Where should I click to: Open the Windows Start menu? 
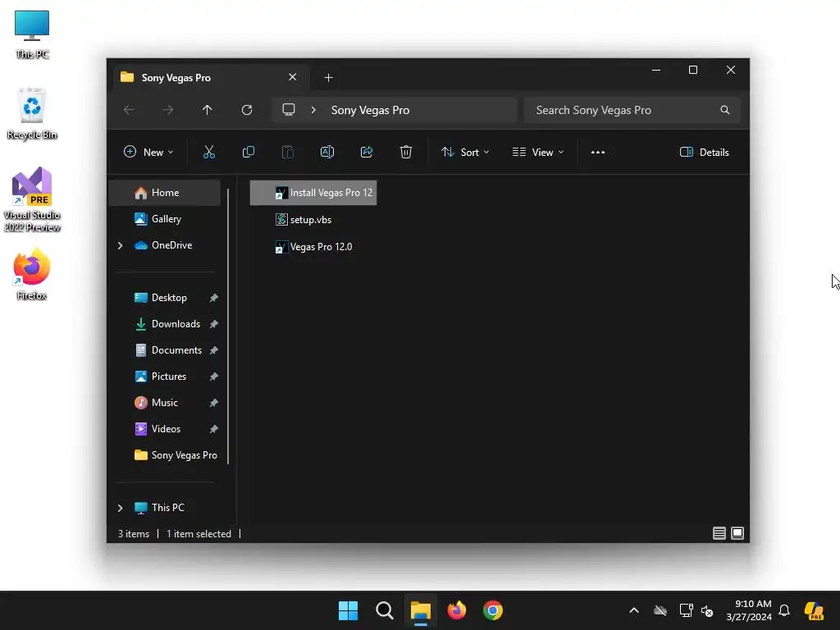(x=348, y=610)
